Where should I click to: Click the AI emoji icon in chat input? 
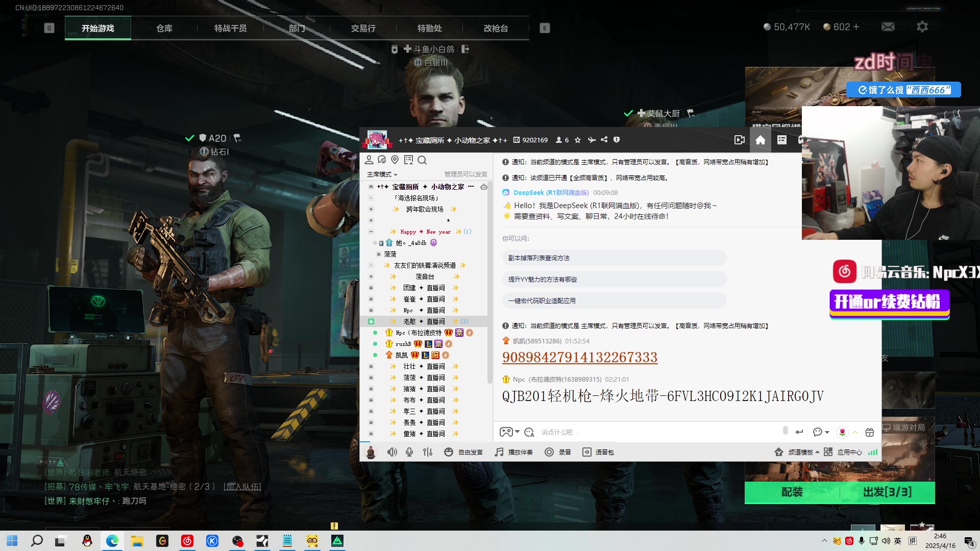[x=529, y=432]
